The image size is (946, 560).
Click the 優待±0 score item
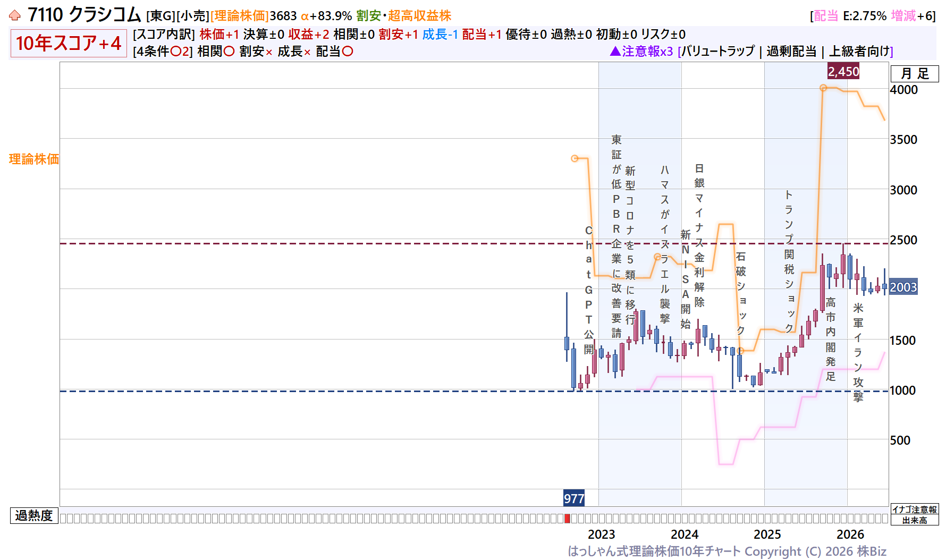pyautogui.click(x=526, y=35)
